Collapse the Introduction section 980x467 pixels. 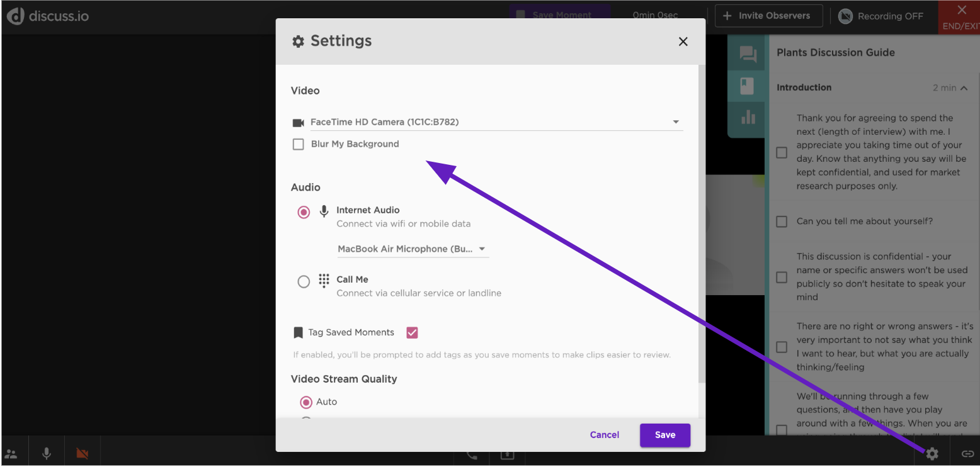965,87
